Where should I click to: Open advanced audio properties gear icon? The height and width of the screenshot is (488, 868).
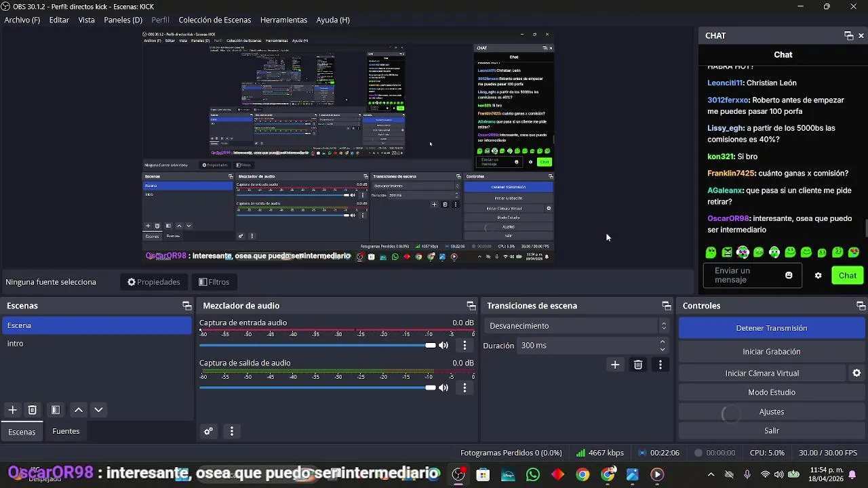tap(208, 431)
